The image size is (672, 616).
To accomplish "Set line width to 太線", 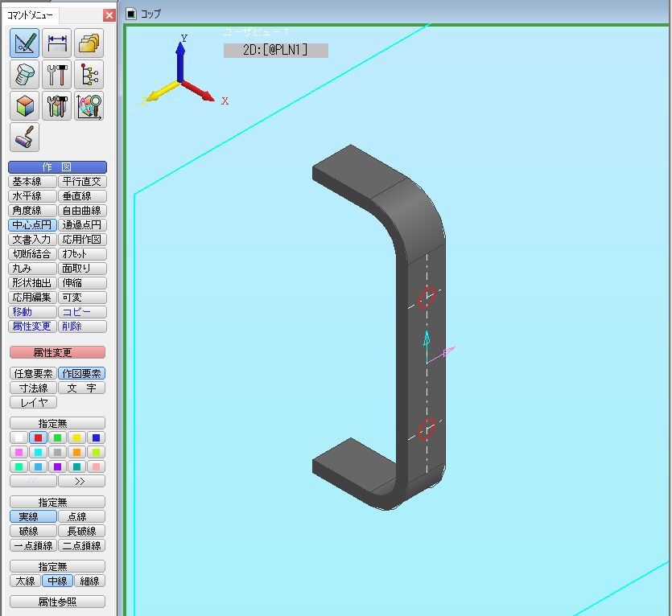I will pos(25,581).
